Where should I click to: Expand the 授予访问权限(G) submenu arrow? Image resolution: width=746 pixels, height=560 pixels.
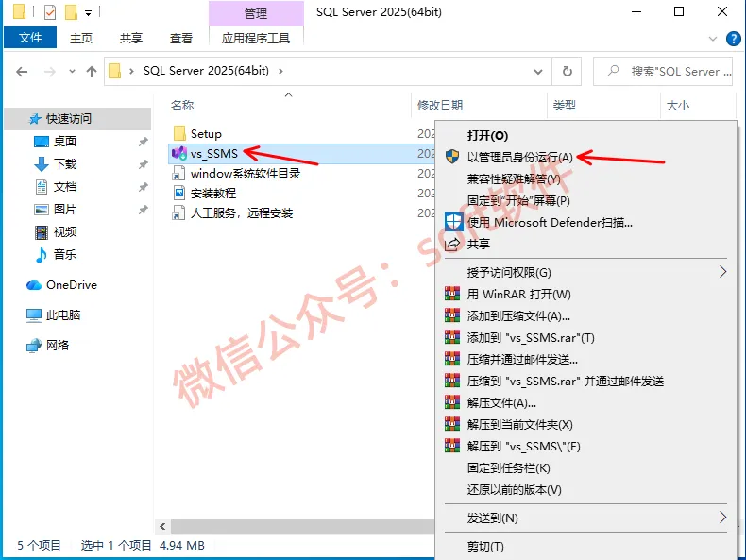(722, 272)
